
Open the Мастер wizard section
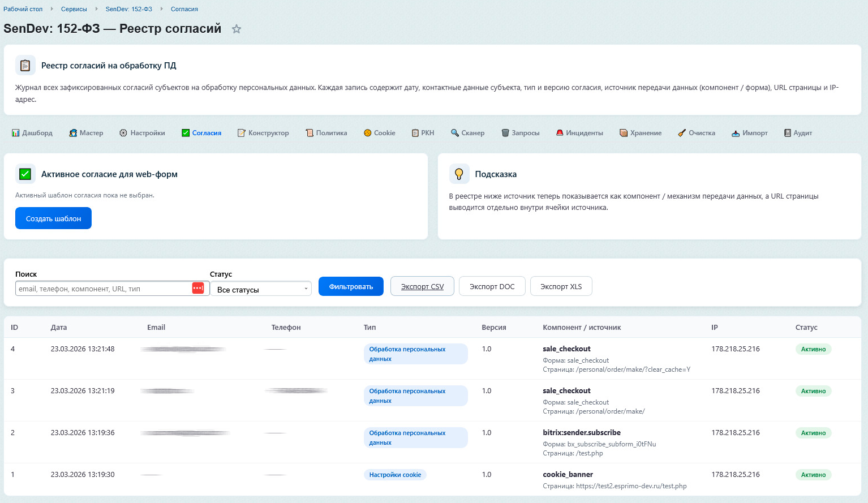pos(86,133)
